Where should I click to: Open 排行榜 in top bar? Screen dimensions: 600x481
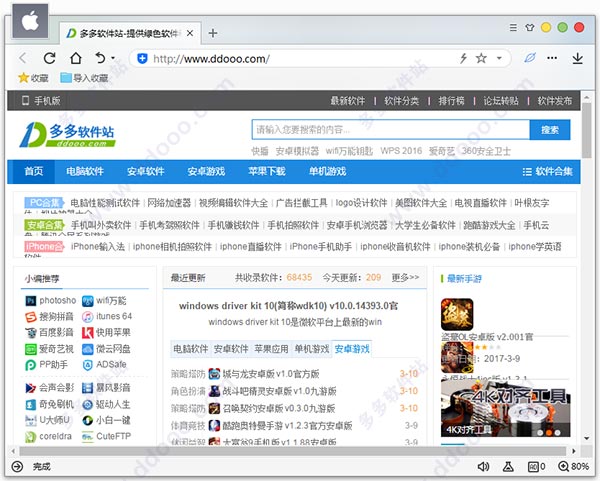[x=452, y=101]
